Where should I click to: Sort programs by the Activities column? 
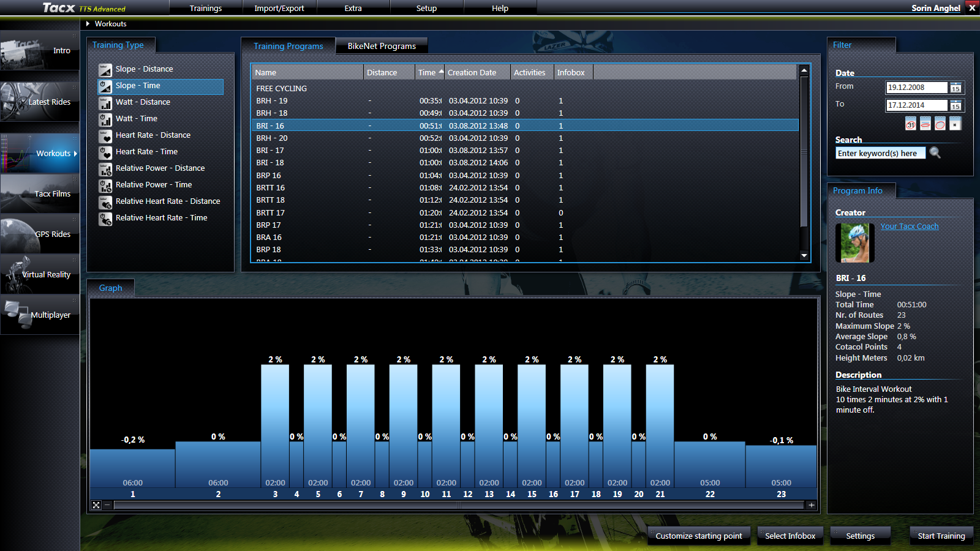[x=532, y=72]
